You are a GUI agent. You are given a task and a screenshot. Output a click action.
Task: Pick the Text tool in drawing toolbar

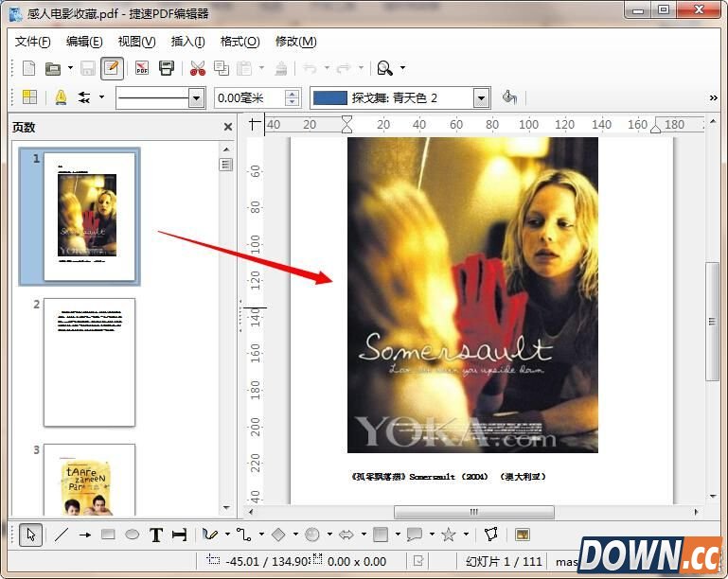tap(156, 535)
